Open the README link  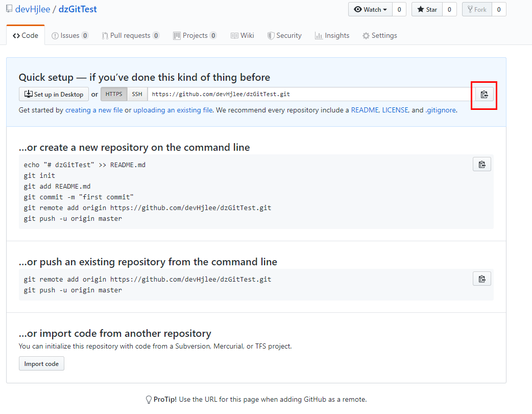[365, 110]
